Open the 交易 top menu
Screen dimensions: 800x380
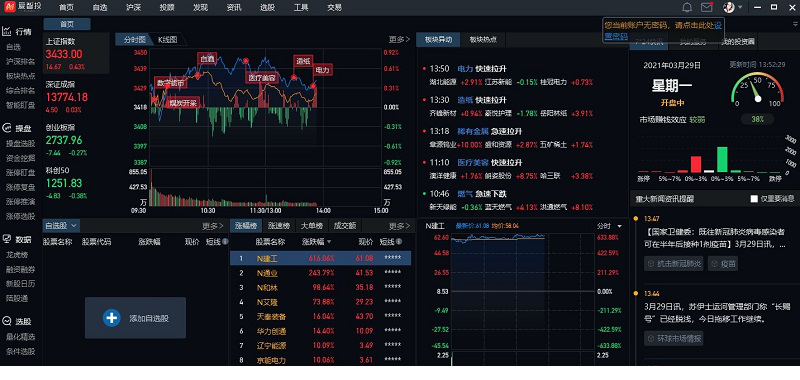coord(334,7)
